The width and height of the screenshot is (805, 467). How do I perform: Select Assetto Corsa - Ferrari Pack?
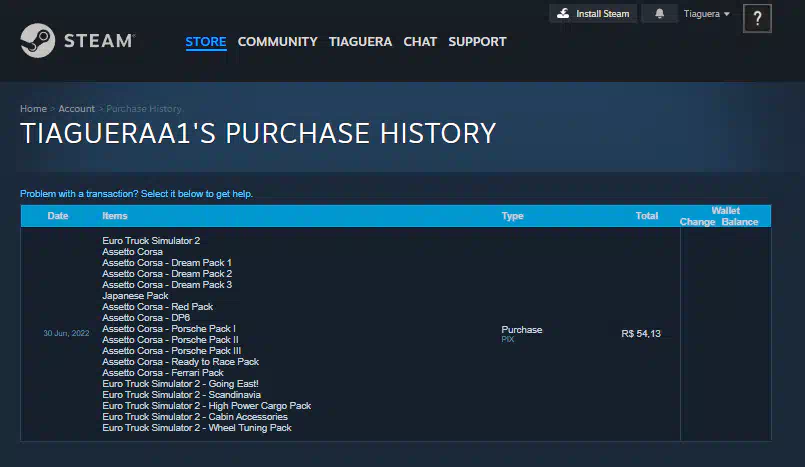(163, 373)
